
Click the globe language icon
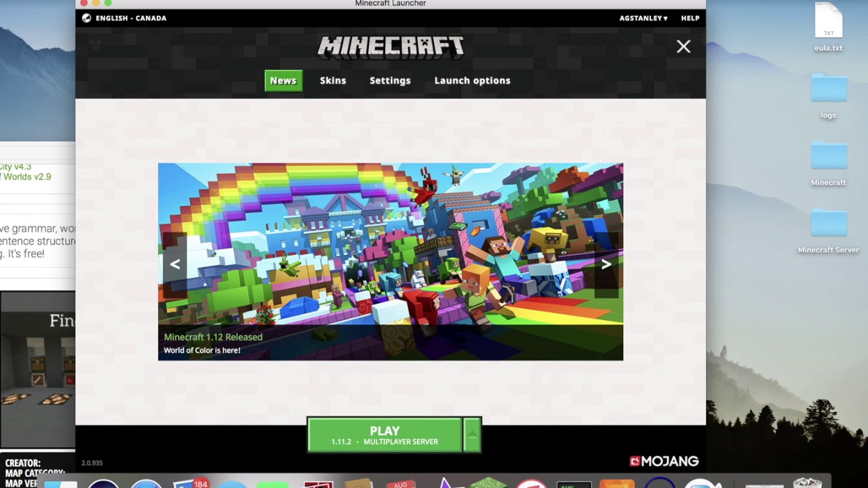(86, 18)
